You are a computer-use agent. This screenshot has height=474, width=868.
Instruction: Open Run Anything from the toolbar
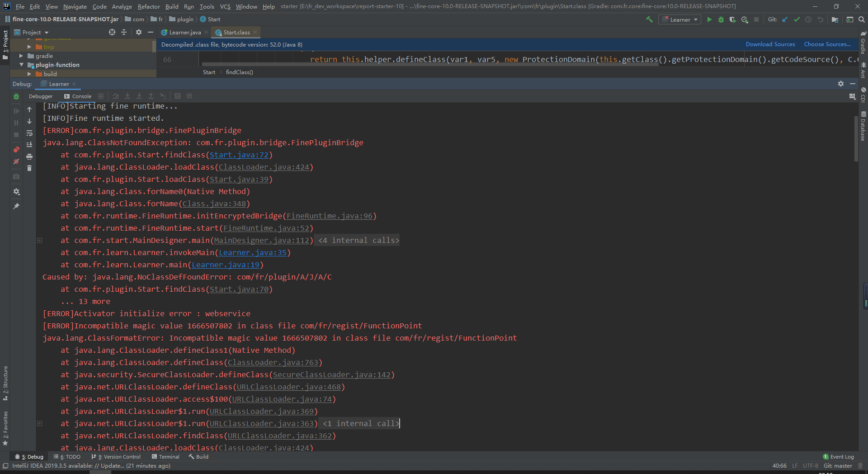850,19
